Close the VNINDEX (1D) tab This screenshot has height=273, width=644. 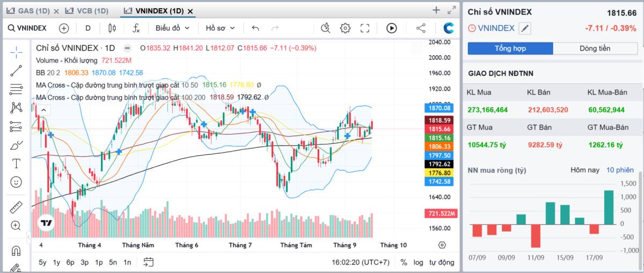[x=191, y=11]
